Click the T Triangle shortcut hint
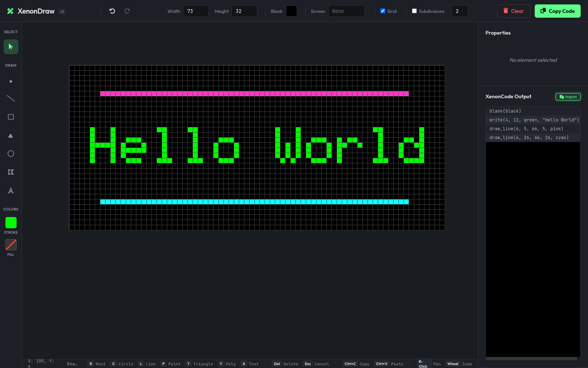 pos(199,364)
